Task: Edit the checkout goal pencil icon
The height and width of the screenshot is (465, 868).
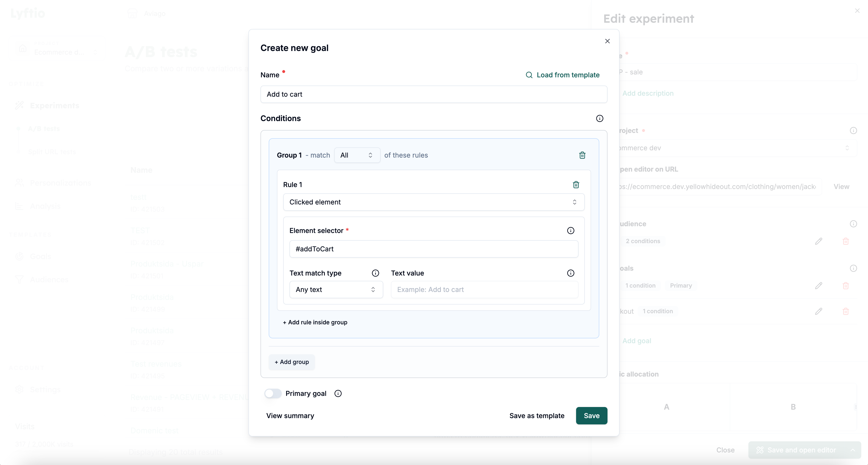Action: [818, 311]
